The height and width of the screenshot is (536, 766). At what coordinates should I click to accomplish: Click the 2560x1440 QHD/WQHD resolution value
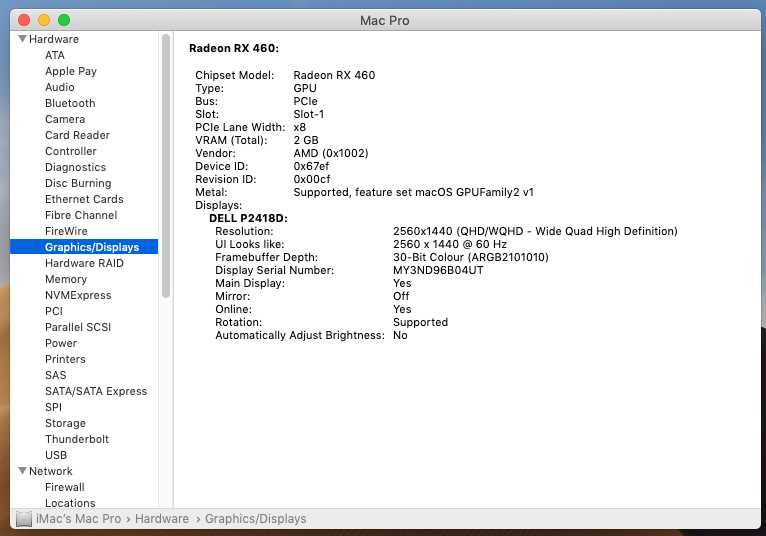535,231
